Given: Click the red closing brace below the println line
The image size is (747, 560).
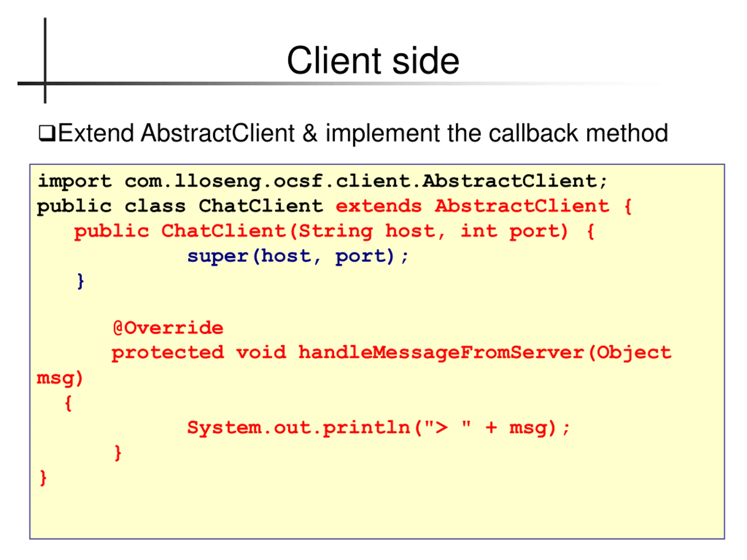Looking at the screenshot, I should 118,453.
